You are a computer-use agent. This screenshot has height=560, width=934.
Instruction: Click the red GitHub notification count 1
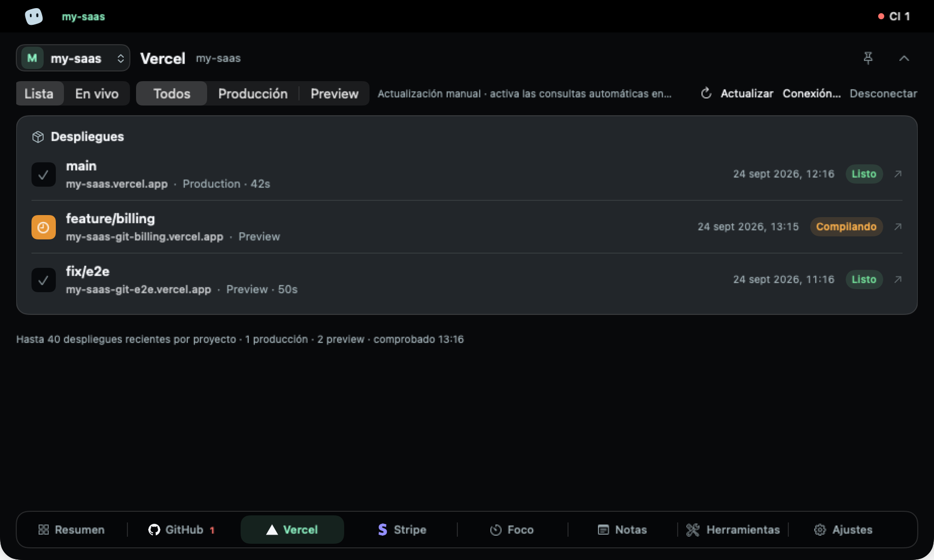tap(212, 530)
